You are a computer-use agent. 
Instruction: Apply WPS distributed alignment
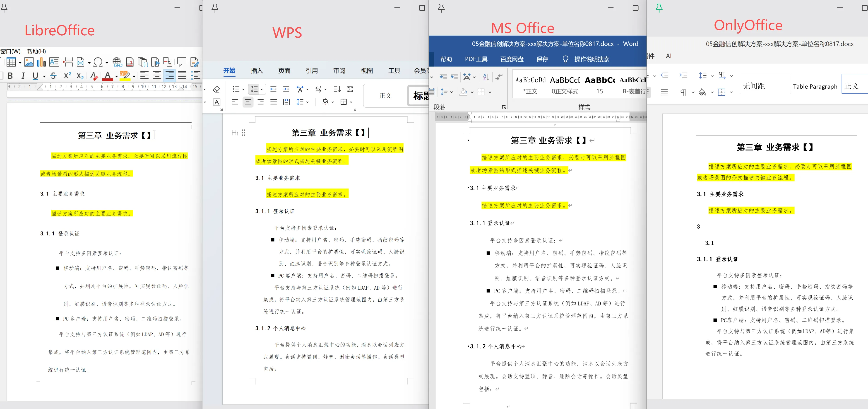pyautogui.click(x=286, y=102)
